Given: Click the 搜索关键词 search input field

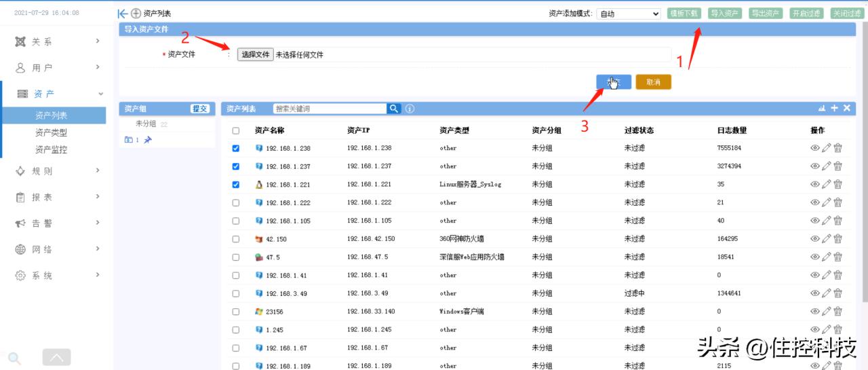Looking at the screenshot, I should (330, 109).
